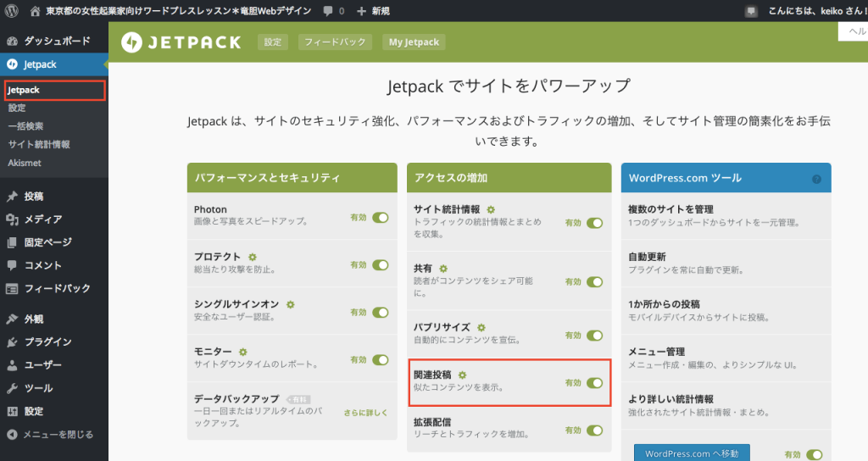The image size is (868, 461).
Task: Open 設定 under Jetpack submenu
Action: point(17,108)
